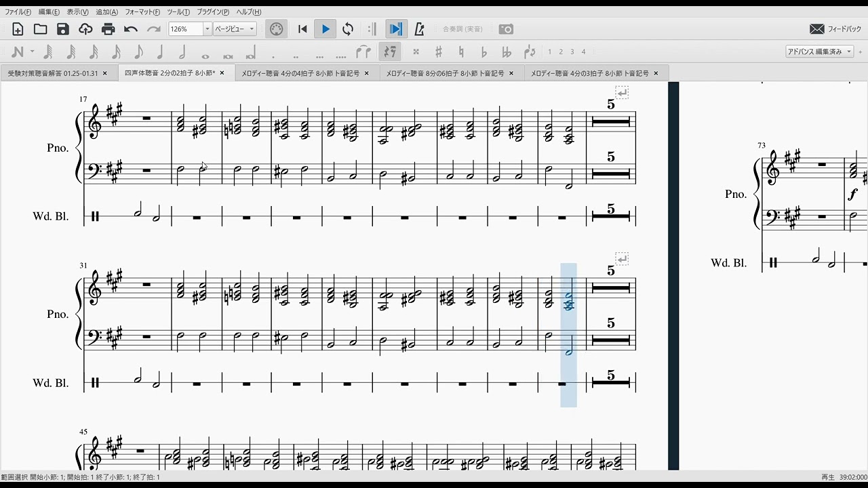Select voice 2 button
Screen dimensions: 868x488
pyautogui.click(x=561, y=52)
